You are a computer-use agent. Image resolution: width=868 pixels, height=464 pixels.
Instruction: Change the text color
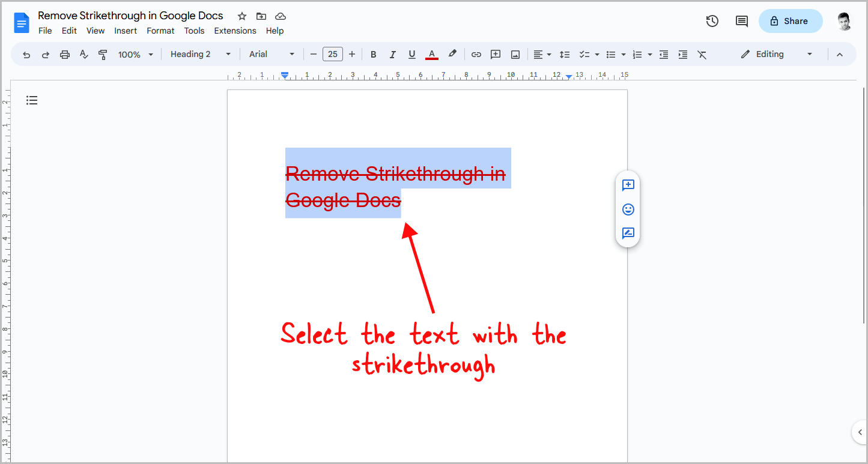[x=431, y=54]
